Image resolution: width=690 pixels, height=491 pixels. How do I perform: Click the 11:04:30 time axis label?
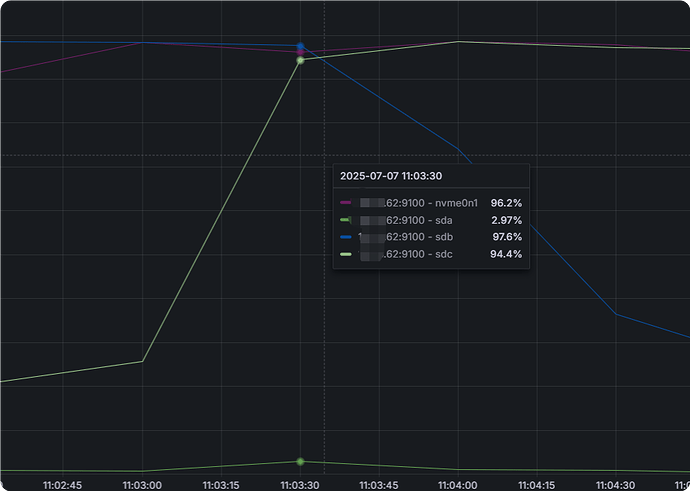(615, 485)
